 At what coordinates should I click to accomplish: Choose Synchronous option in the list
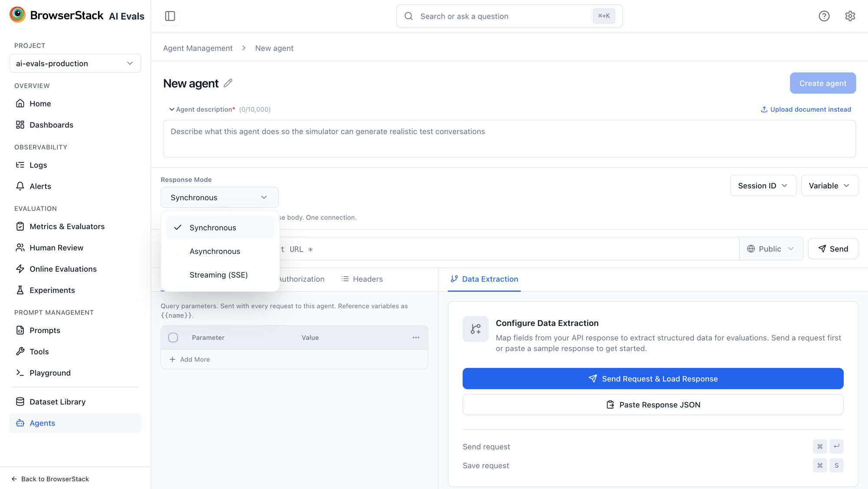click(x=220, y=228)
